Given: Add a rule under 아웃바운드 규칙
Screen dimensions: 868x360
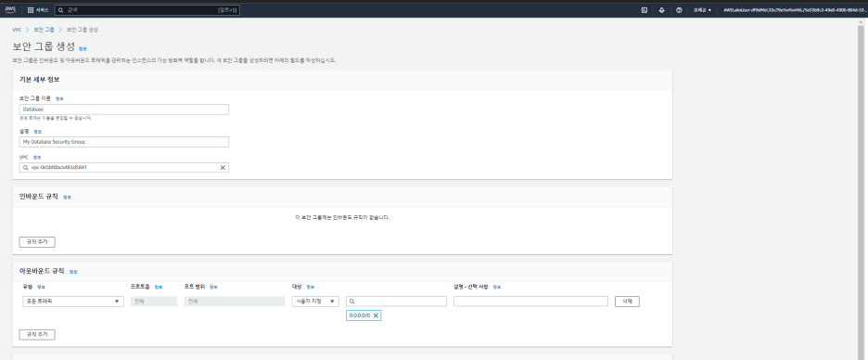Looking at the screenshot, I should (x=37, y=335).
